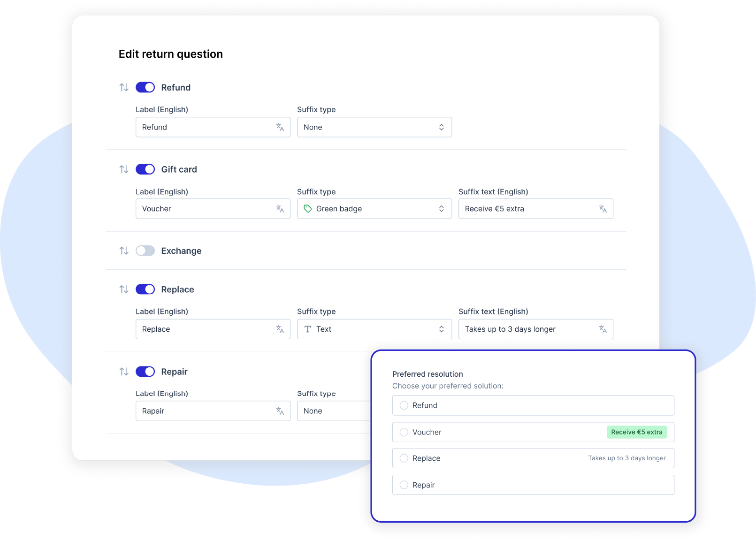This screenshot has height=540, width=756.
Task: Click translate icon in Voucher label field
Action: (x=280, y=209)
